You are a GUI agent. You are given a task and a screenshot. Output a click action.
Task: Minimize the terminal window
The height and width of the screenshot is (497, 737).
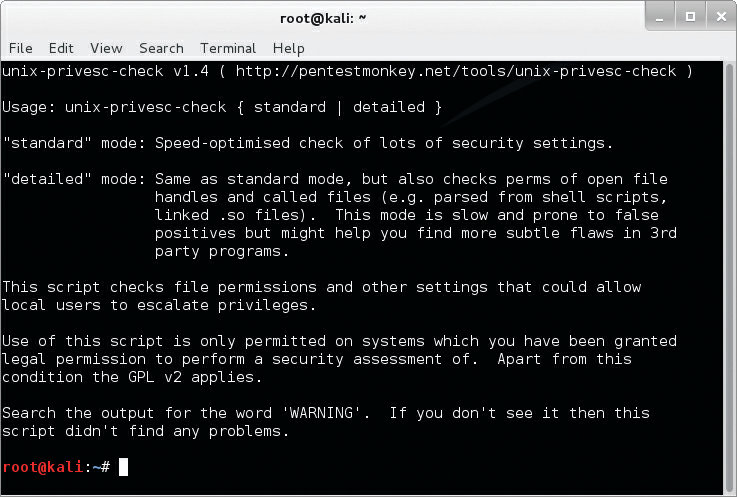coord(660,16)
